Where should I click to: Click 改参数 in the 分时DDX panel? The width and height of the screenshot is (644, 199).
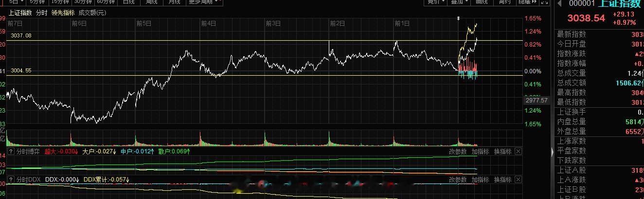tap(458, 180)
